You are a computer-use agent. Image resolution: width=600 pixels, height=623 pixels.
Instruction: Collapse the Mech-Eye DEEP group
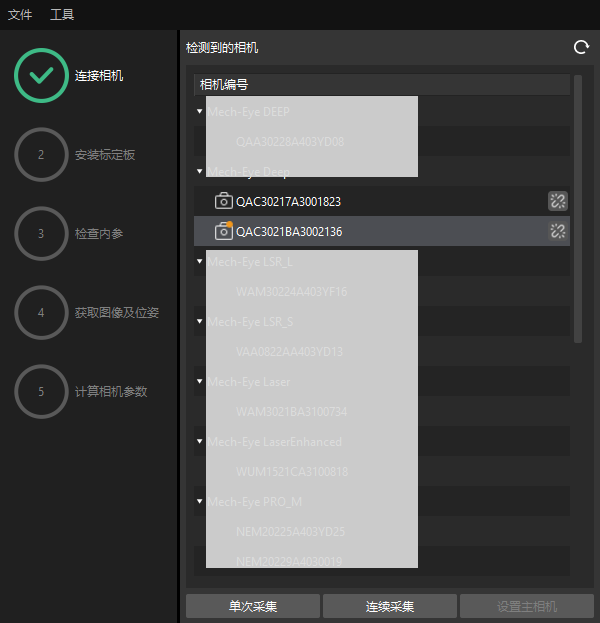point(199,112)
